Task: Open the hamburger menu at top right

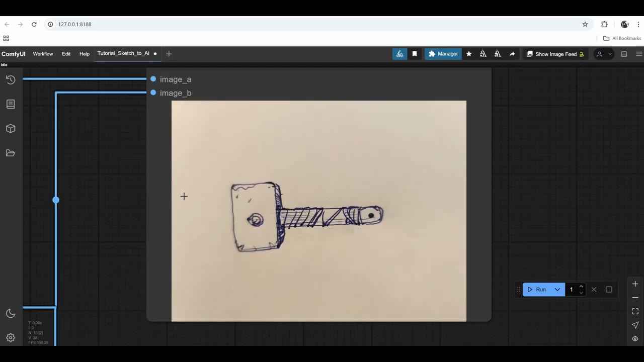Action: point(639,54)
